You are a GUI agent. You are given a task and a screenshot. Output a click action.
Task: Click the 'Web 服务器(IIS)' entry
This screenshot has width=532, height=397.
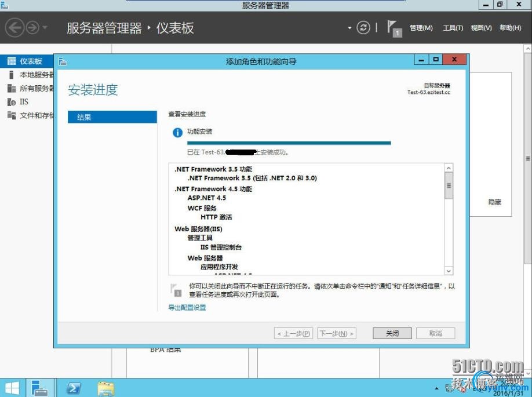198,229
